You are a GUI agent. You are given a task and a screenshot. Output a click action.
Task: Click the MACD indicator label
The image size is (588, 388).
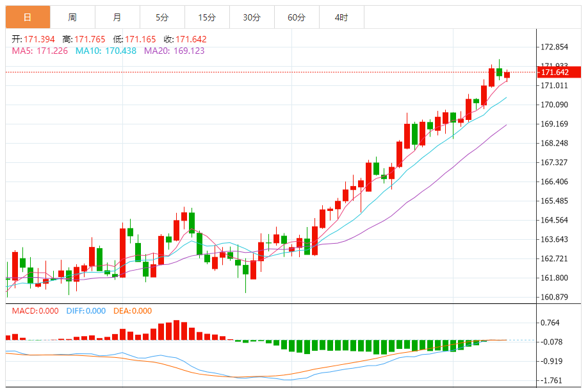[x=36, y=311]
